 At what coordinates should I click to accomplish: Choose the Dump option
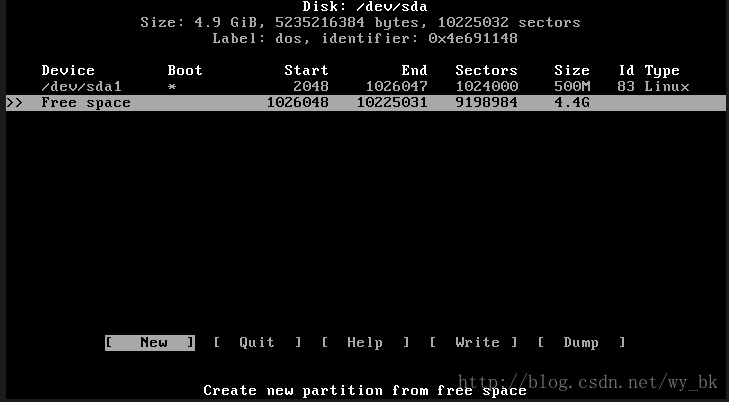tap(581, 343)
